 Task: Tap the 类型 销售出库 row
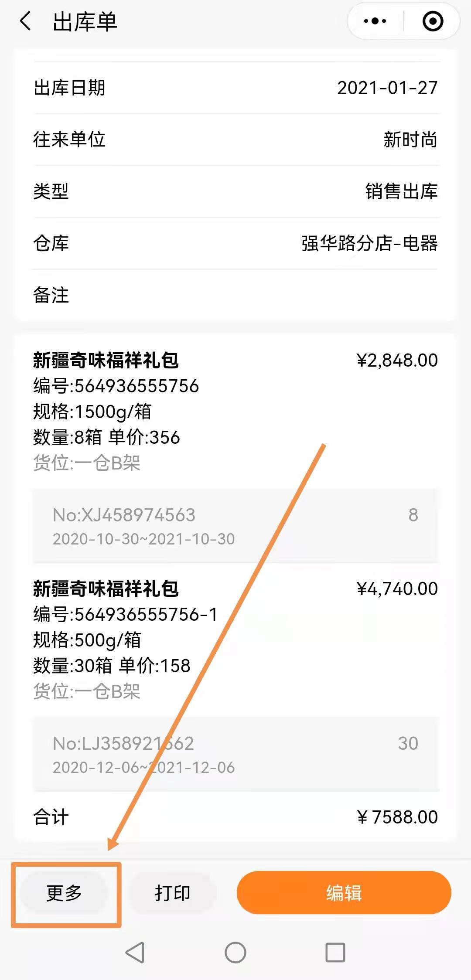click(x=235, y=191)
